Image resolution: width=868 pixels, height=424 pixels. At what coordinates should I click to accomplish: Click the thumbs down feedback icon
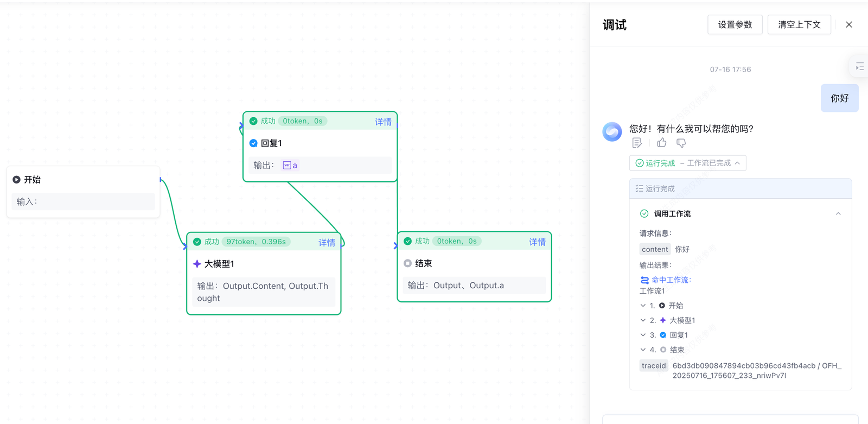click(681, 143)
